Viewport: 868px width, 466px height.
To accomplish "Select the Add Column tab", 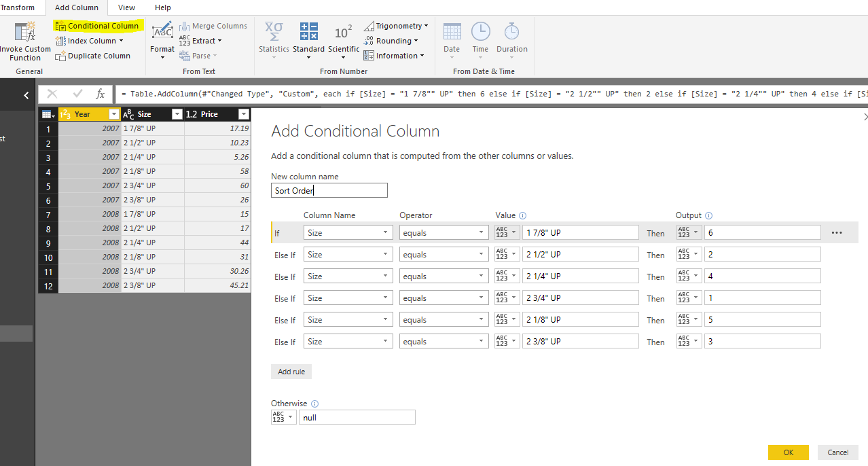I will [76, 7].
